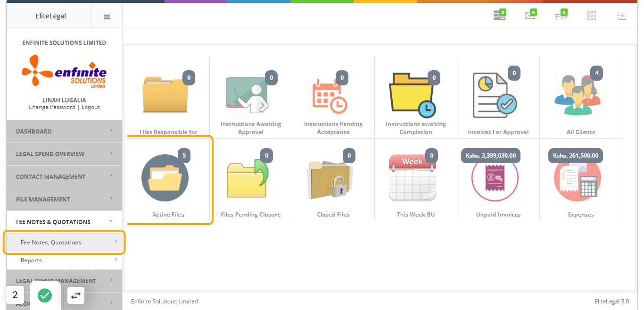Open Active Files folder icon
The height and width of the screenshot is (310, 644).
click(x=165, y=178)
